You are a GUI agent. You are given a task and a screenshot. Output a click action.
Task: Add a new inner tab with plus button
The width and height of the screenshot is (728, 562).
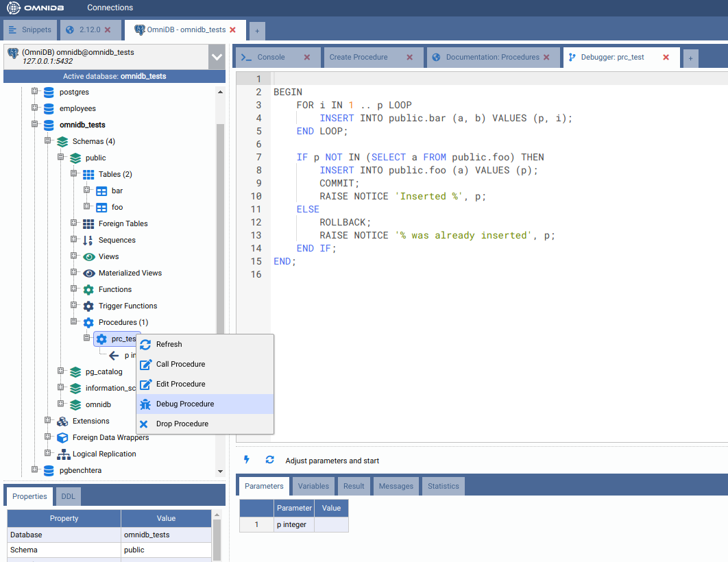[690, 59]
